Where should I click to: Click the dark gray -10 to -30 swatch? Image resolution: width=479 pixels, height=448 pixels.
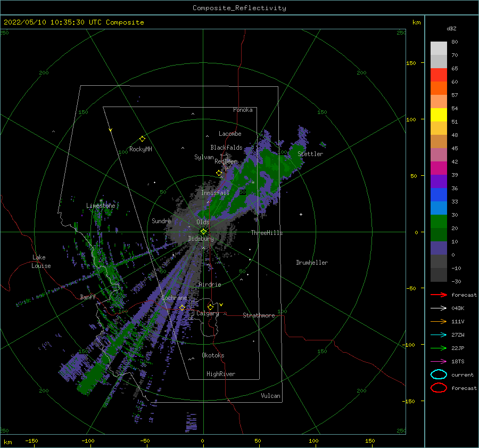[x=439, y=275]
